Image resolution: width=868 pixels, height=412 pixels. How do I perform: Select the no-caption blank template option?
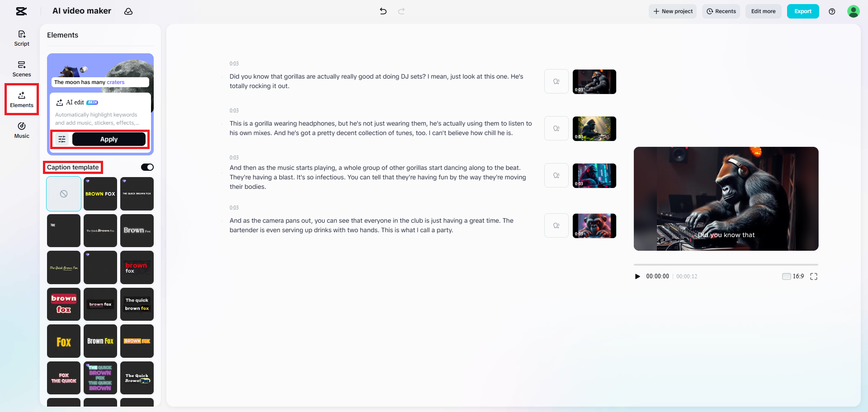[x=63, y=193]
